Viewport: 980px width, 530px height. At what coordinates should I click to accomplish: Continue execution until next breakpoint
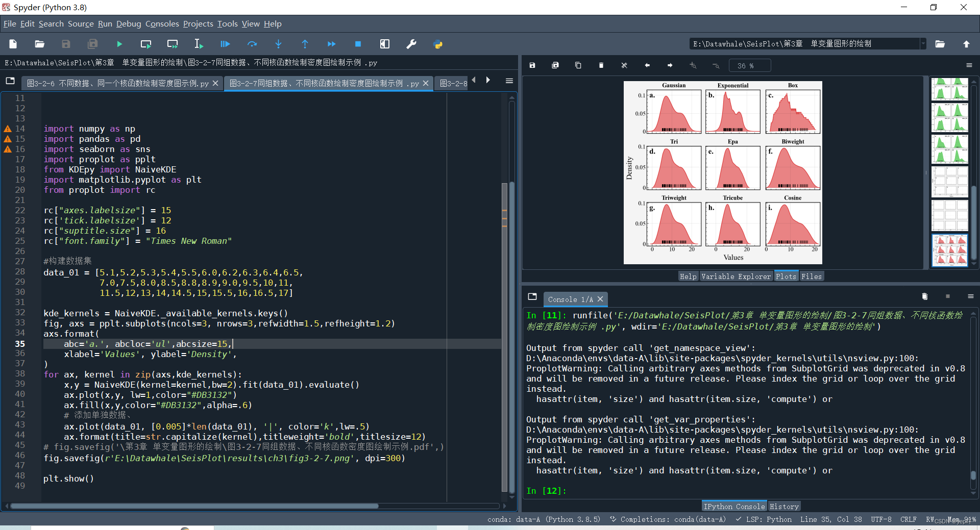[x=332, y=44]
